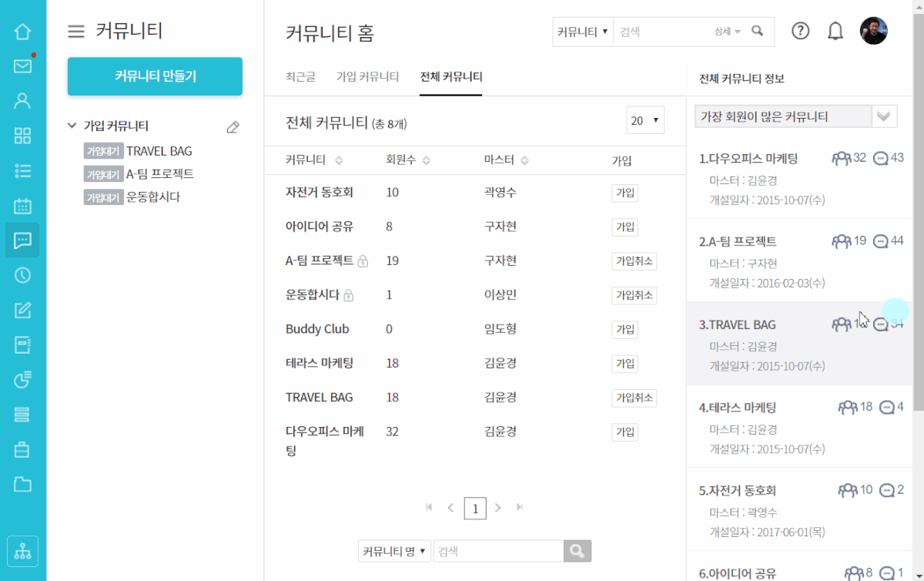Click 가입취소 button for TRAVEL BAG row

(634, 398)
